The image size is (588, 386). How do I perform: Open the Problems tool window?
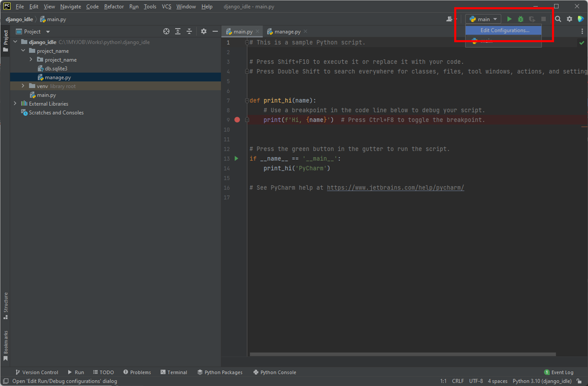click(137, 372)
